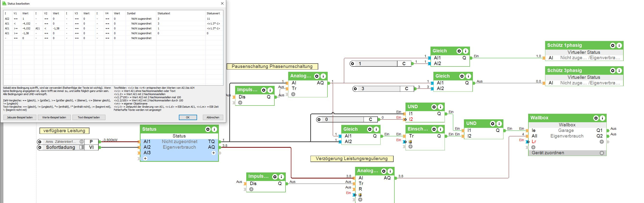Click plus below Q2 on the Wallbox block

pos(602,142)
